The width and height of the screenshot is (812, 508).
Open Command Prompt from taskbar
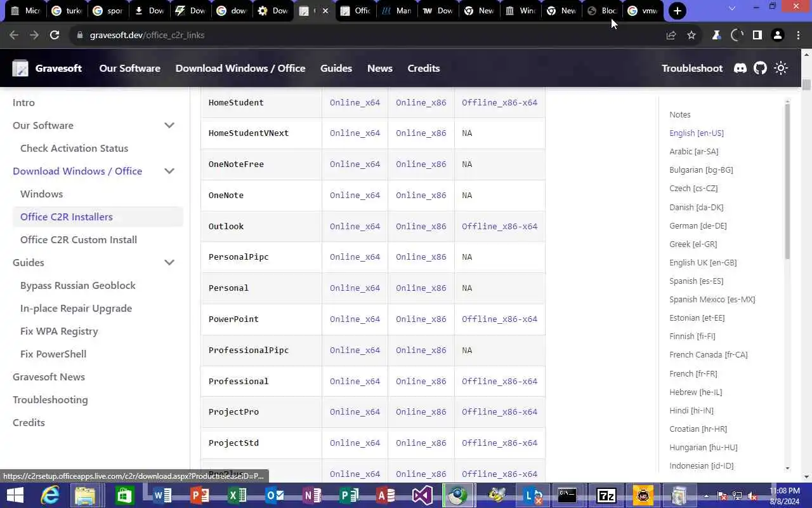tap(566, 495)
